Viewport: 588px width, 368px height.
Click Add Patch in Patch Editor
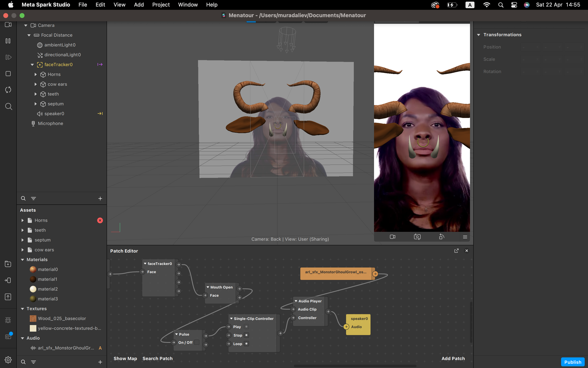(x=453, y=358)
